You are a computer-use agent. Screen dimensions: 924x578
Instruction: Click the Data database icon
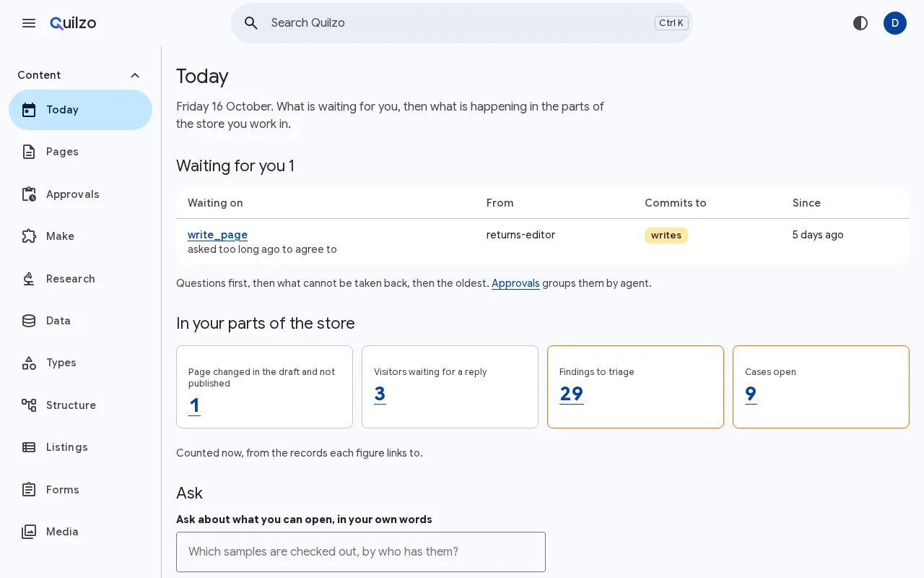[29, 321]
